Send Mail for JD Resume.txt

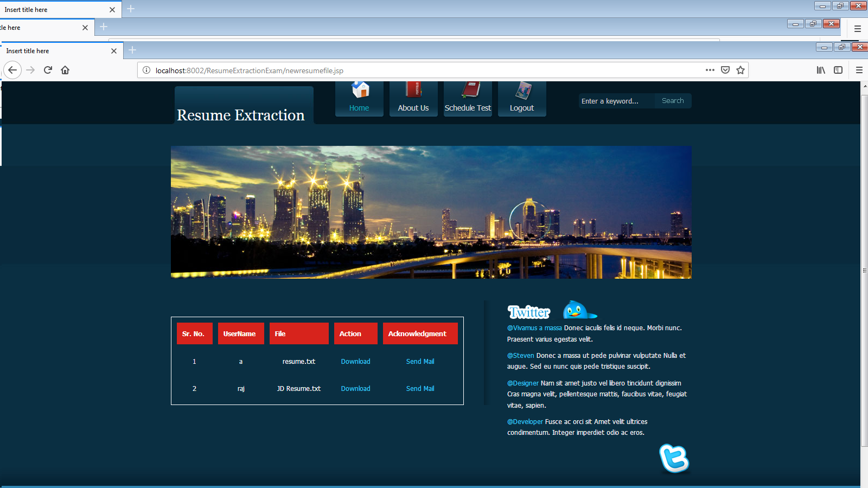pyautogui.click(x=420, y=388)
